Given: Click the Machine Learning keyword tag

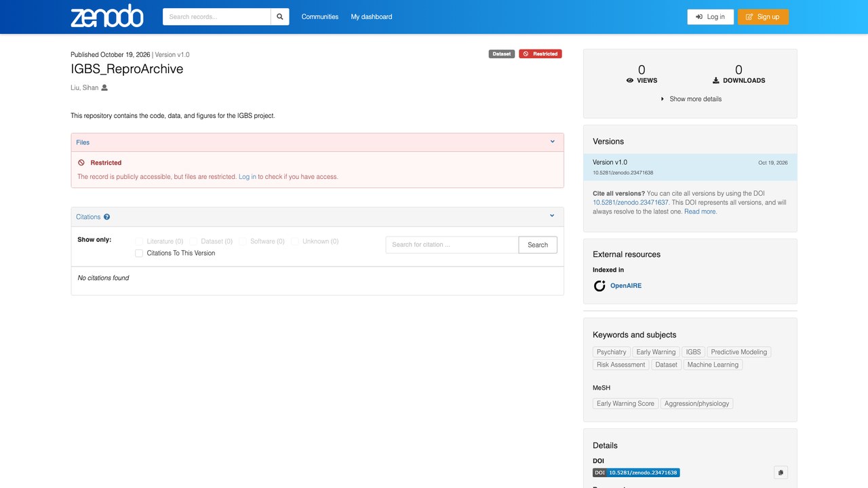Looking at the screenshot, I should (713, 365).
